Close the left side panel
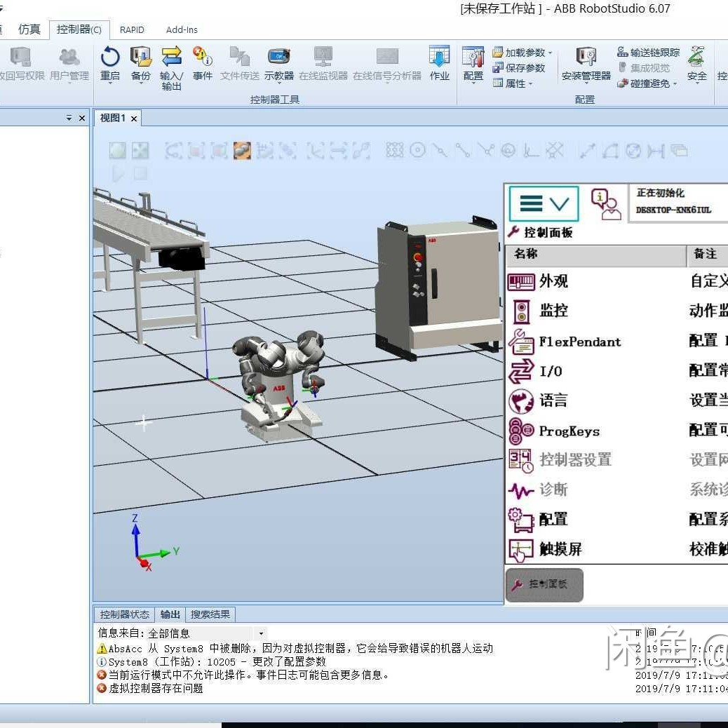728x728 pixels. click(x=82, y=119)
